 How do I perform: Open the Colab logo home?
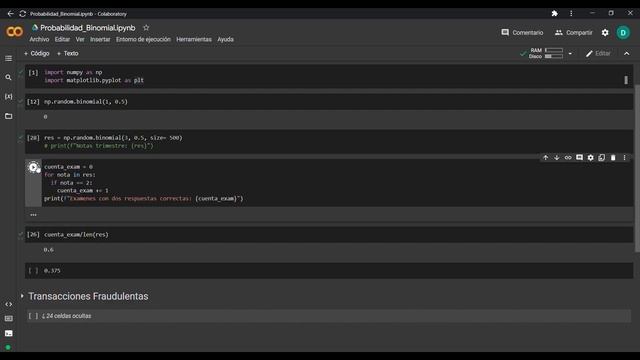click(x=14, y=32)
